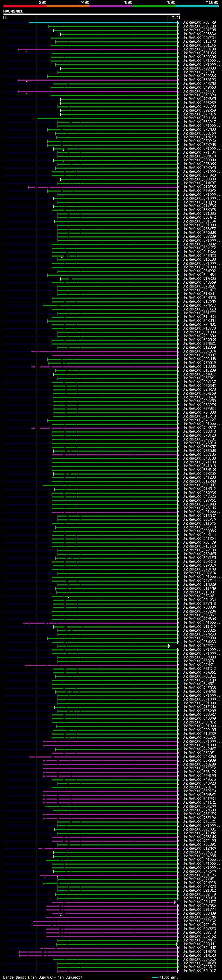The width and height of the screenshot is (222, 980).
Task: Open the UniRef100_C5XTB7 hit
Action: coord(199,91)
